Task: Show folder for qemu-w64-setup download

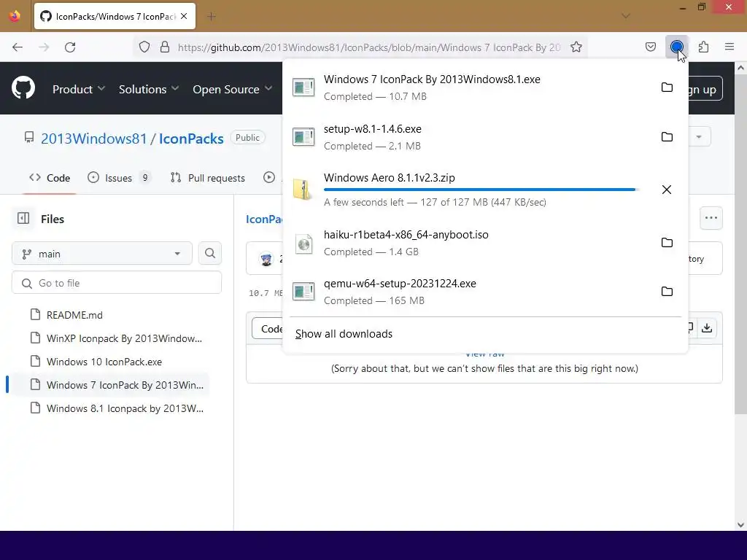Action: (667, 292)
